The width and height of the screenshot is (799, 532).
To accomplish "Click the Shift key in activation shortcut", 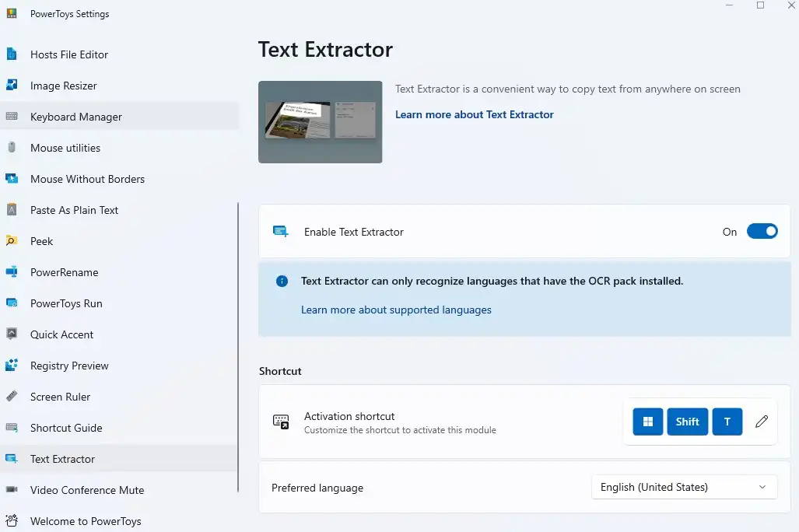I will 688,422.
